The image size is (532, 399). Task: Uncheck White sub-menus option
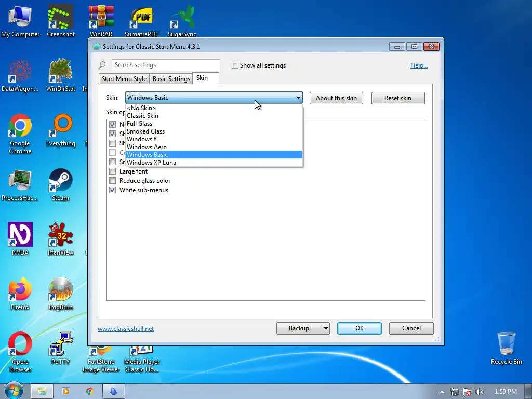[112, 190]
